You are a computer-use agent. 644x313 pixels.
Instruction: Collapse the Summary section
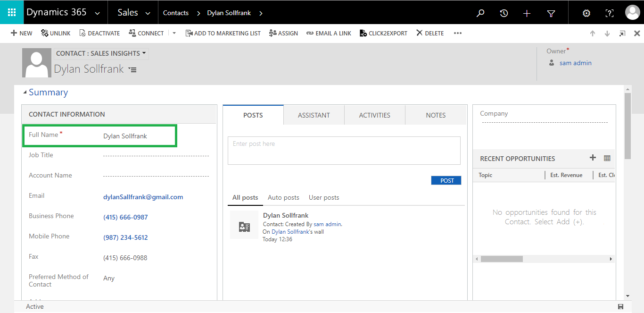[25, 93]
